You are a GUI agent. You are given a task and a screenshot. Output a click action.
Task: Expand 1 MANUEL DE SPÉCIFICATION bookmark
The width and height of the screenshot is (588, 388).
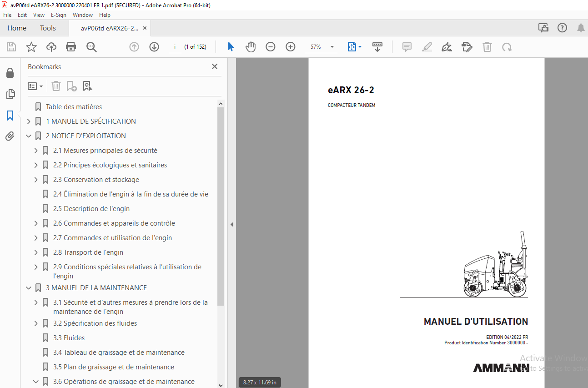click(x=29, y=121)
